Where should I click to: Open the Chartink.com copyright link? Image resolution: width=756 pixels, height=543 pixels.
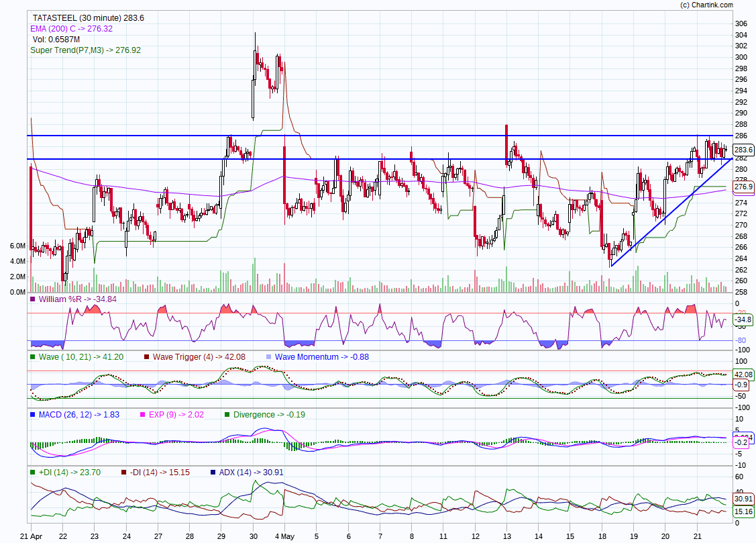[x=715, y=5]
